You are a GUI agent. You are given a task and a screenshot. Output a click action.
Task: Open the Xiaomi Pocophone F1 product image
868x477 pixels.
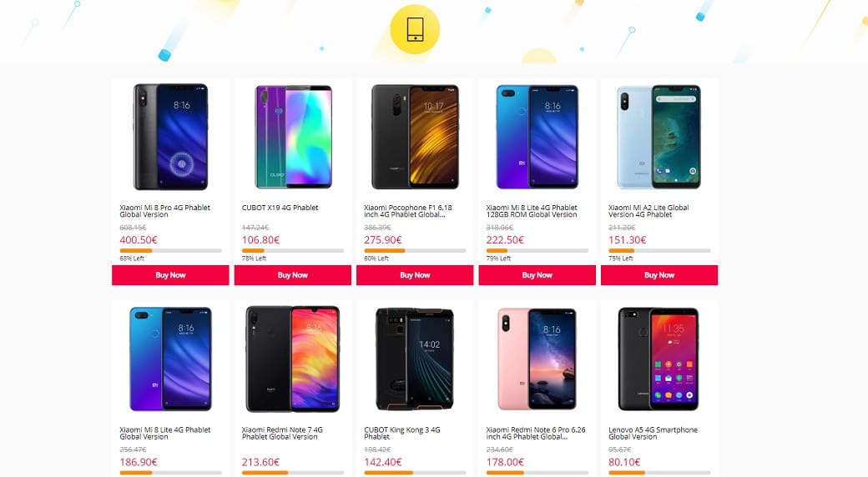(x=415, y=137)
